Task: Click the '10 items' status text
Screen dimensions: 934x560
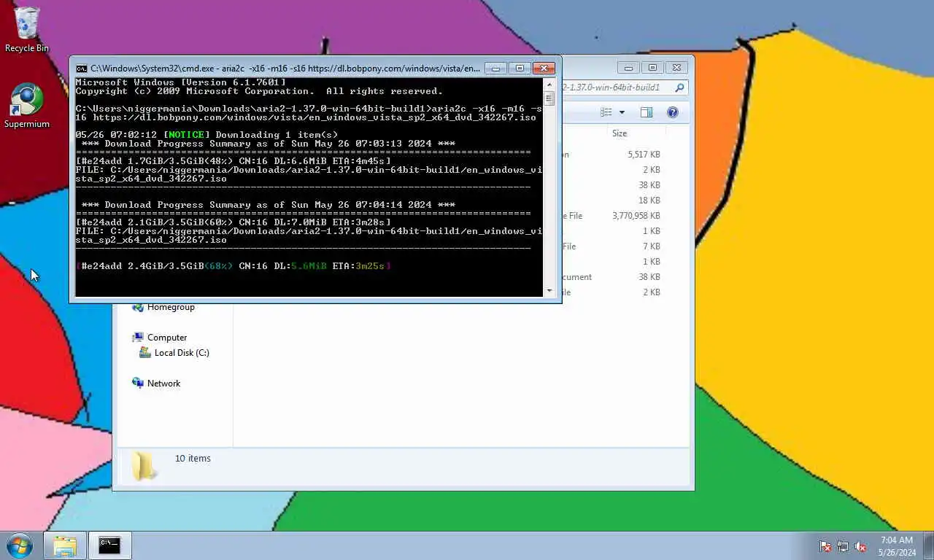Action: 193,459
